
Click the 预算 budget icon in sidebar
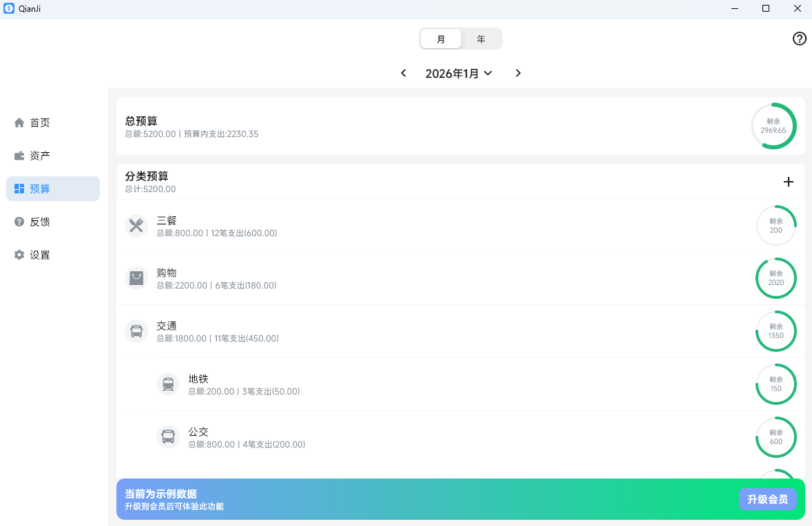tap(19, 188)
